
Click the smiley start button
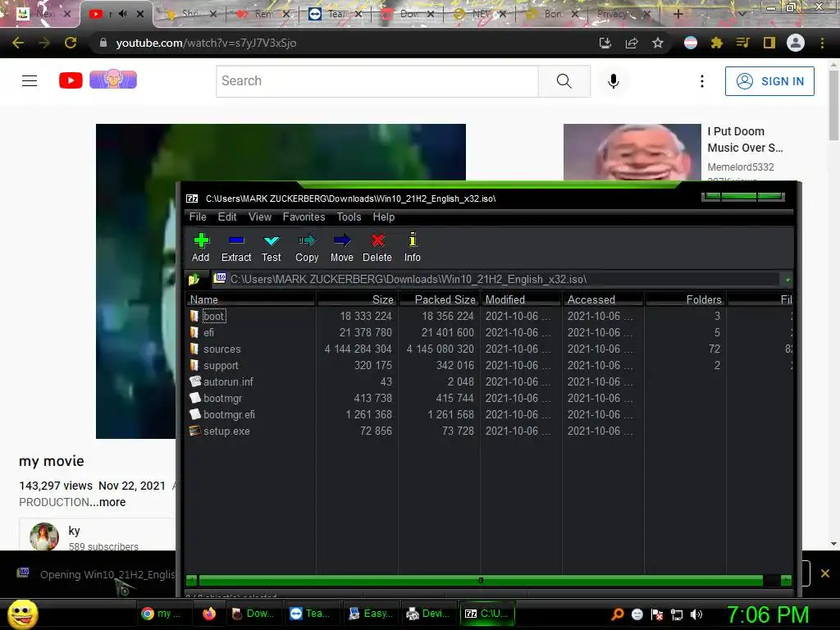pos(22,614)
